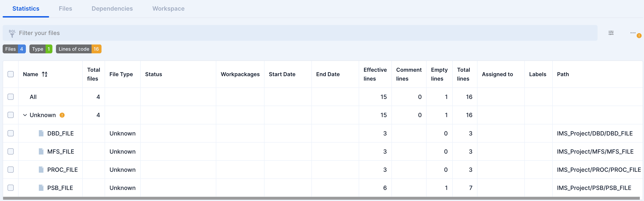644x201 pixels.
Task: Click effective lines 6 in PSB_FILE row
Action: [385, 188]
